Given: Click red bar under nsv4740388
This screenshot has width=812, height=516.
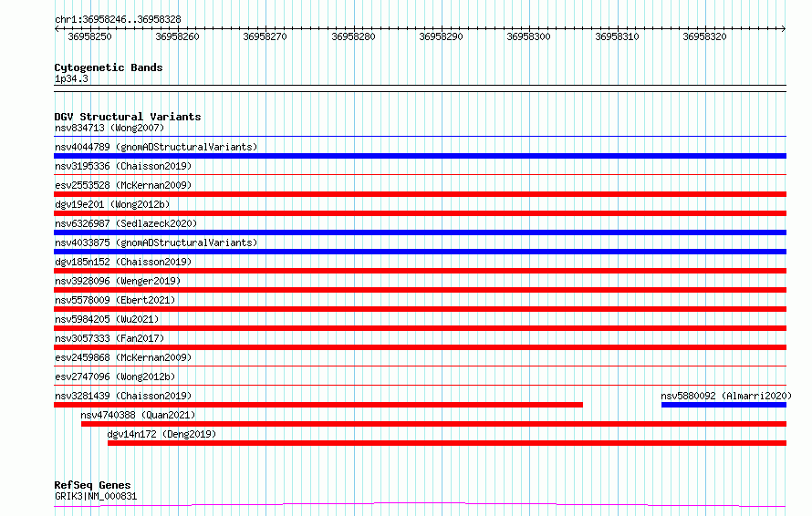Looking at the screenshot, I should click(433, 424).
